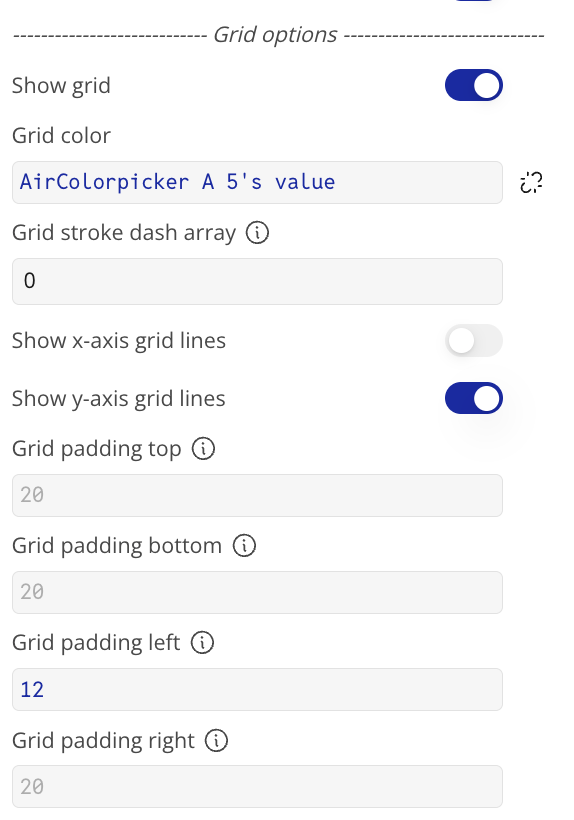Image resolution: width=574 pixels, height=820 pixels.
Task: Click the info icon next to Grid padding bottom
Action: tap(244, 545)
